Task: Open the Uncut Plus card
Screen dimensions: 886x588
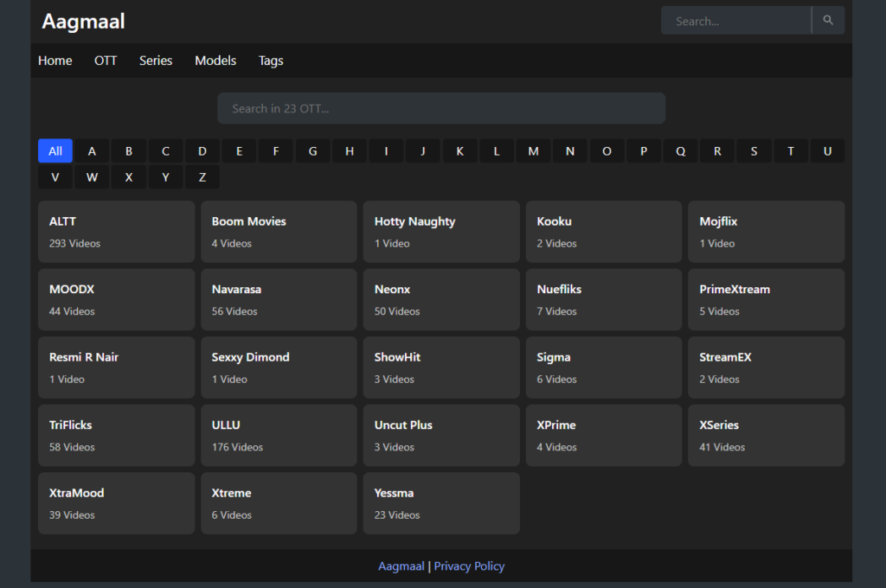Action: pyautogui.click(x=441, y=435)
